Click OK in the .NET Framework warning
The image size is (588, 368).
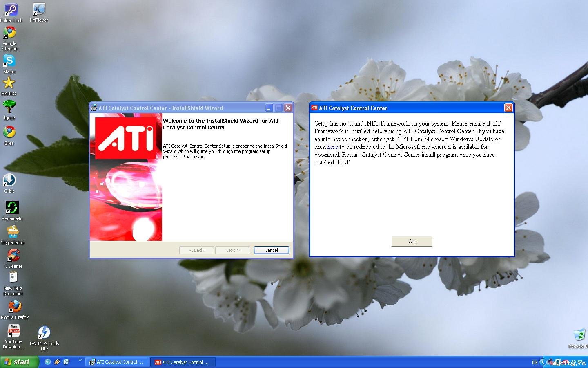click(x=412, y=241)
